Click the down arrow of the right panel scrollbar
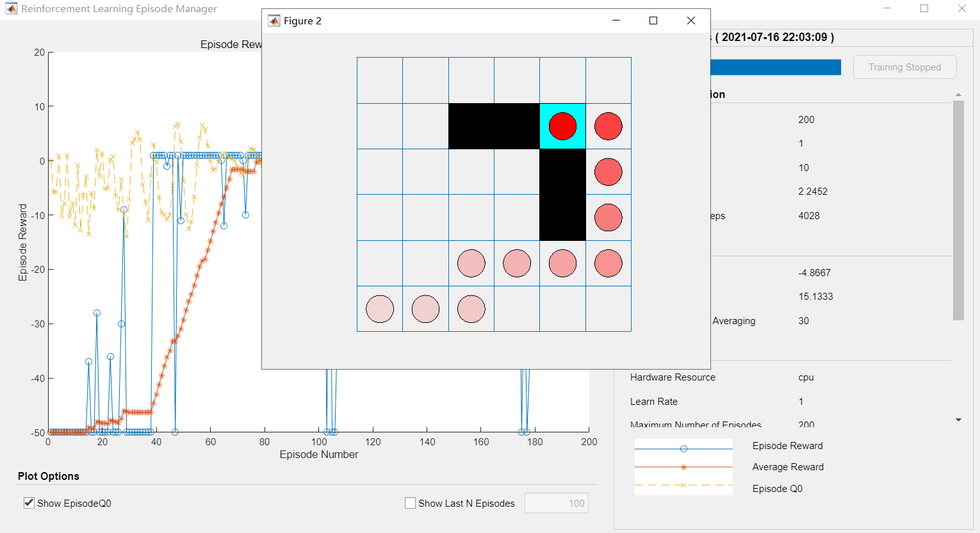980x533 pixels. [958, 421]
